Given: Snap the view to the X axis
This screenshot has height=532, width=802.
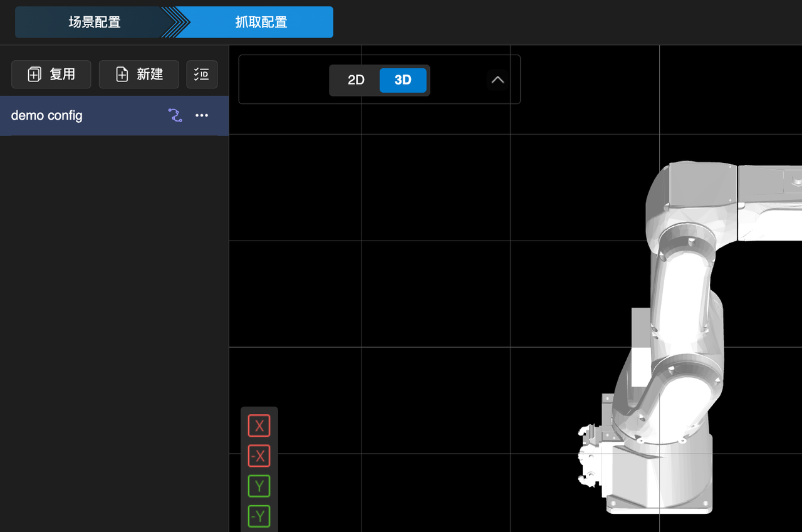Looking at the screenshot, I should [x=259, y=426].
